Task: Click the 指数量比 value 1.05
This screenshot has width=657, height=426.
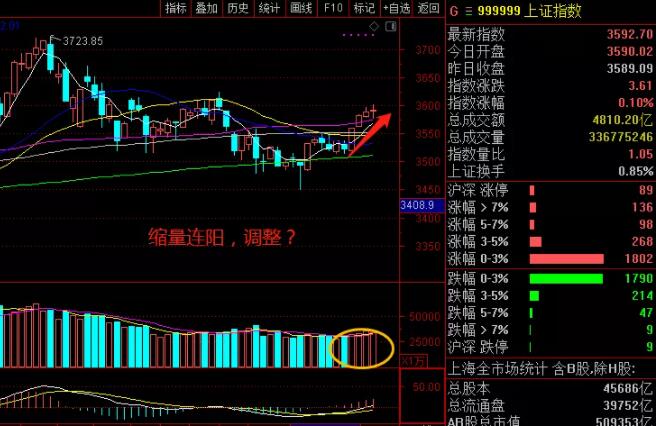Action: click(640, 154)
